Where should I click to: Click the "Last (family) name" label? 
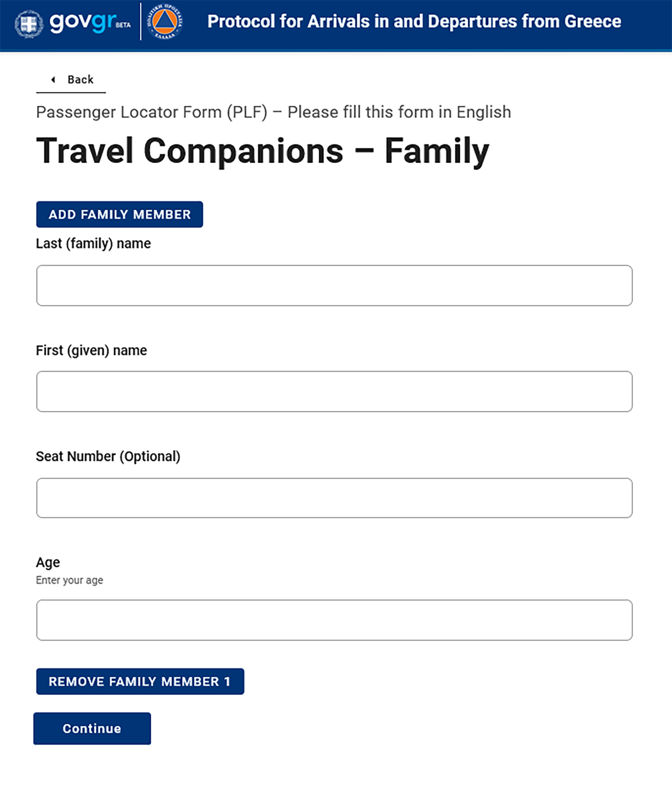point(93,243)
